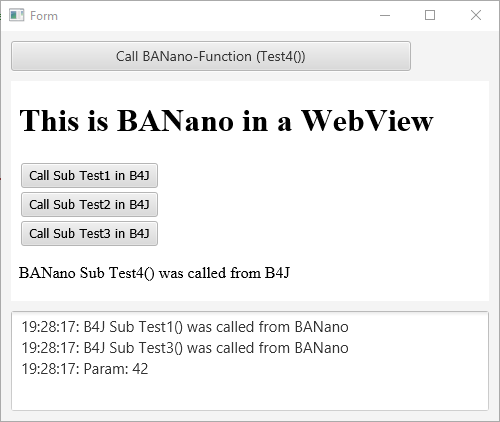500x422 pixels.
Task: Open the Form window icon menu
Action: tap(16, 15)
